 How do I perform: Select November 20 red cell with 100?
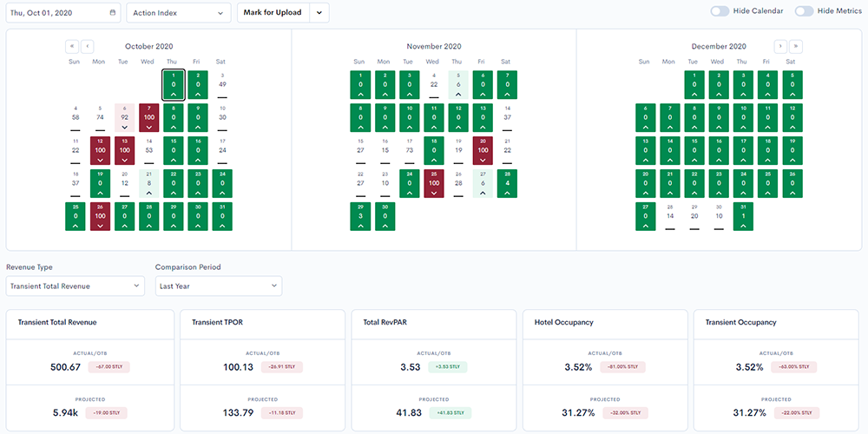coord(482,150)
